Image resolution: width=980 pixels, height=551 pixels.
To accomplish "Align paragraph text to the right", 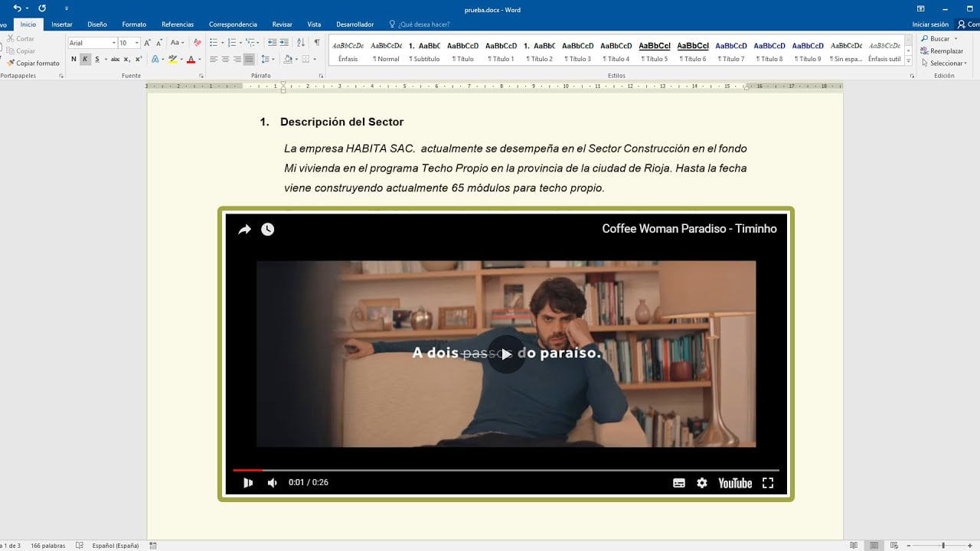I will 237,59.
